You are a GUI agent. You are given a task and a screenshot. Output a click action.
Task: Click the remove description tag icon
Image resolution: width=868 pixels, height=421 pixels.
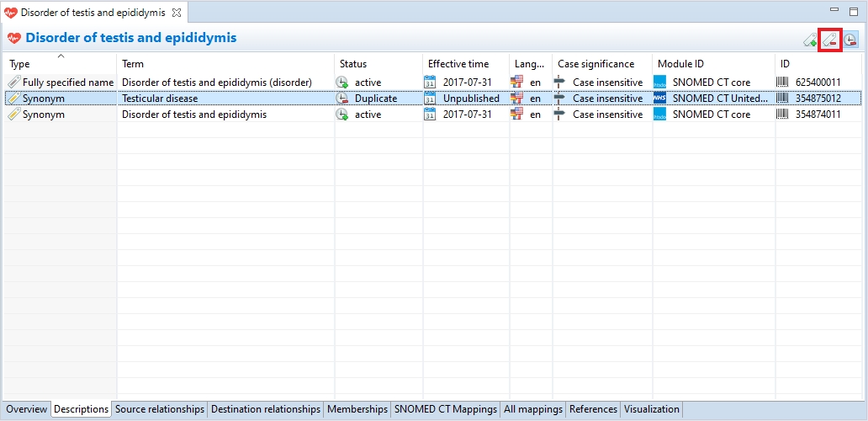(830, 40)
